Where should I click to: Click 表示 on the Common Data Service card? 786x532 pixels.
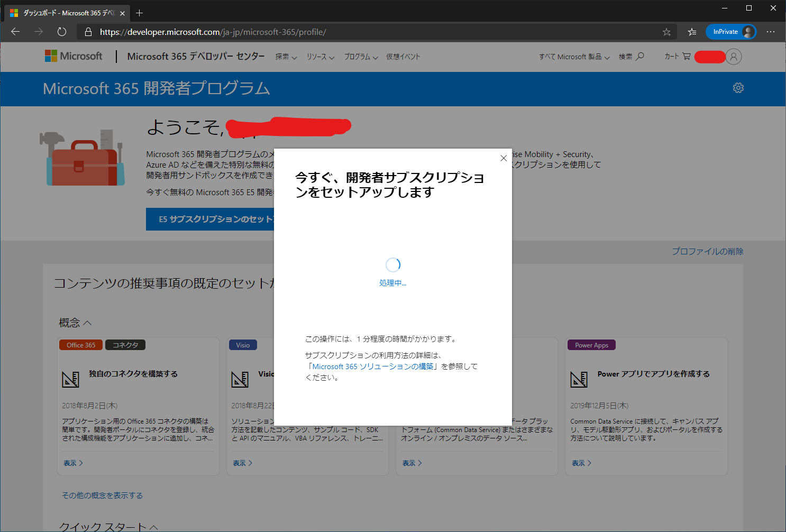click(x=412, y=463)
